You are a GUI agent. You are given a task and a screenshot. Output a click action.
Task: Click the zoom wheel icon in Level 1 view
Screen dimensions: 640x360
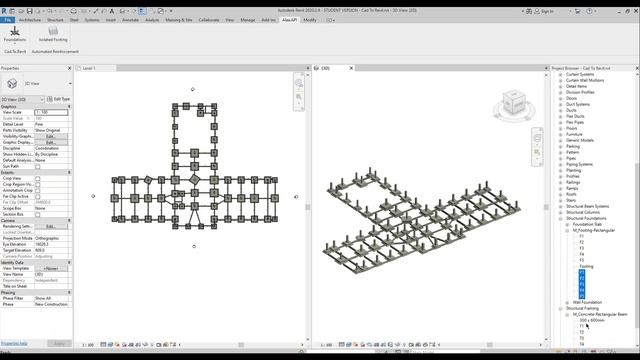coord(299,84)
